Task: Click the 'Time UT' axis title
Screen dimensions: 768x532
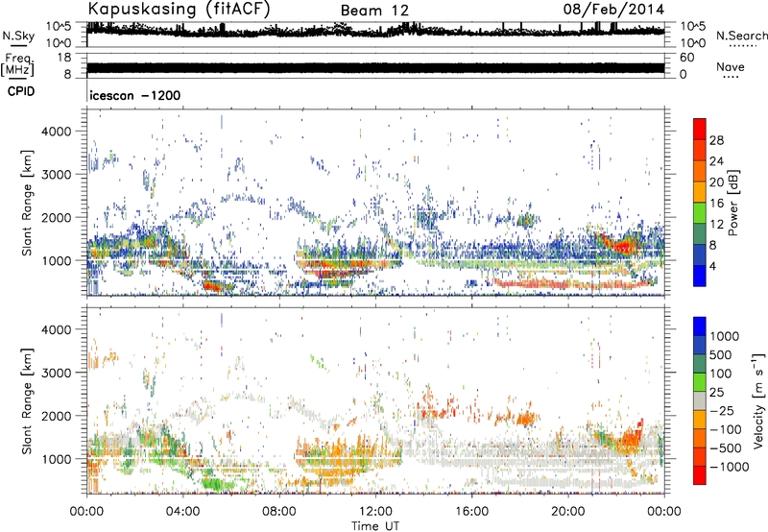Action: (375, 526)
